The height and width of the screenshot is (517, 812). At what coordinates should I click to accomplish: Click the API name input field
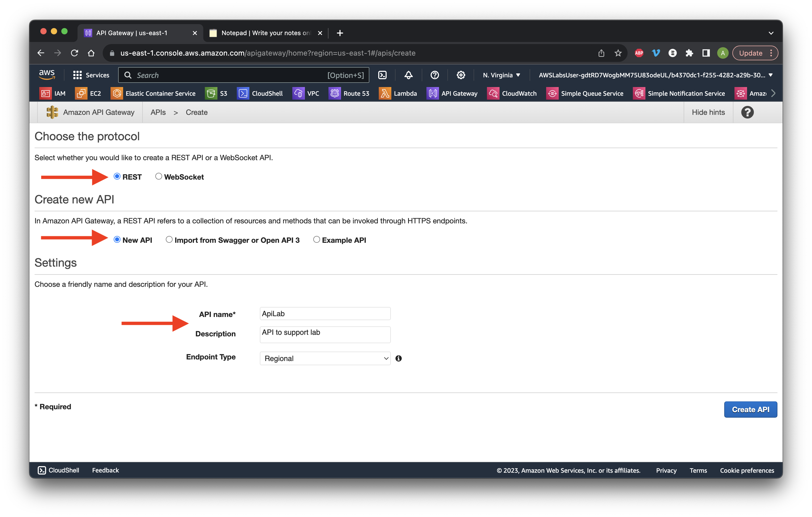click(x=325, y=314)
